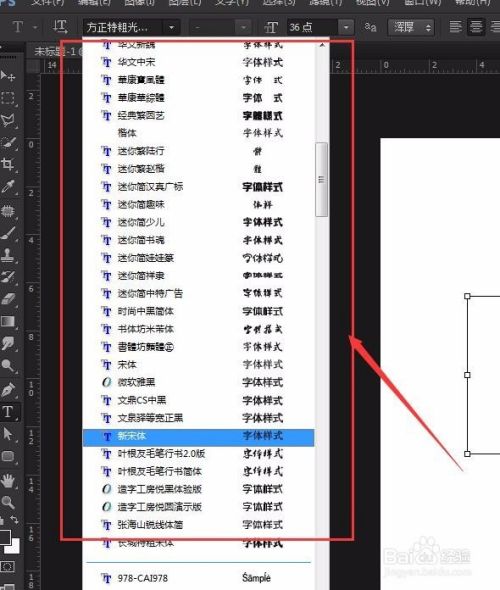Open the anti-aliasing method dropdown
The width and height of the screenshot is (500, 590).
pos(411,27)
